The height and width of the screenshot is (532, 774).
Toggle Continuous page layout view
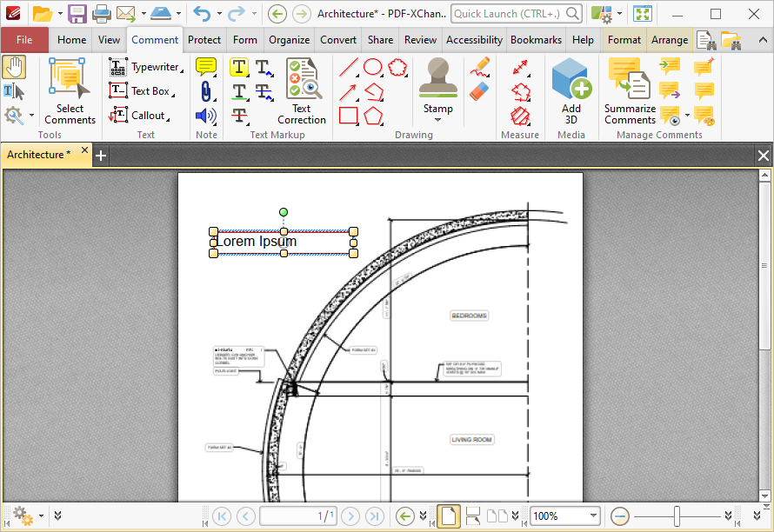[473, 516]
